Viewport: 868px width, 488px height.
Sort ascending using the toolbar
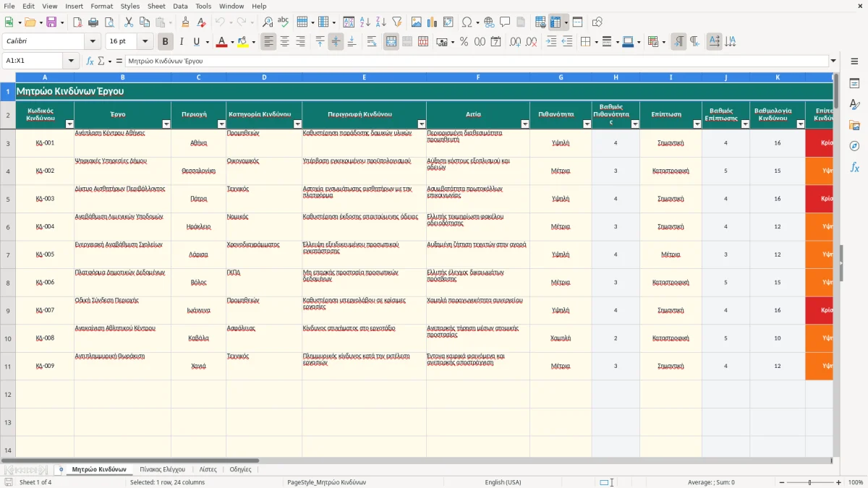[x=365, y=22]
